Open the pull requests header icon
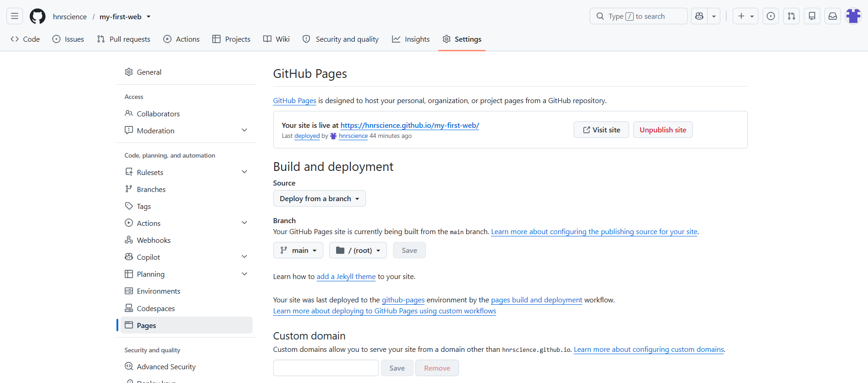Viewport: 868px width, 383px height. (x=791, y=16)
